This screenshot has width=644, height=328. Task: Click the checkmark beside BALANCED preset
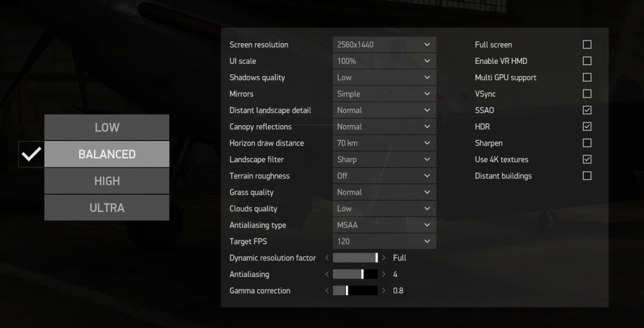coord(31,154)
